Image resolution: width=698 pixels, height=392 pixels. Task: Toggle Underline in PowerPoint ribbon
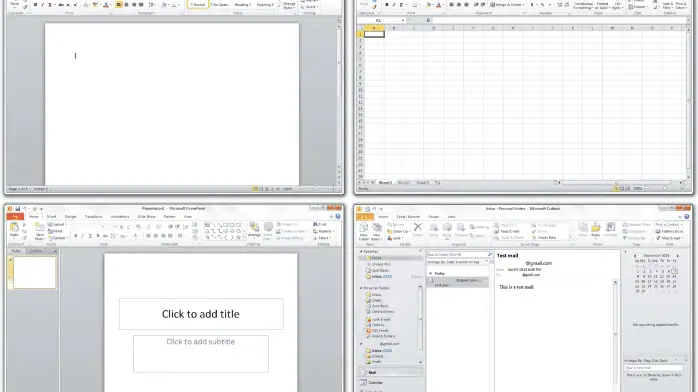(x=90, y=236)
